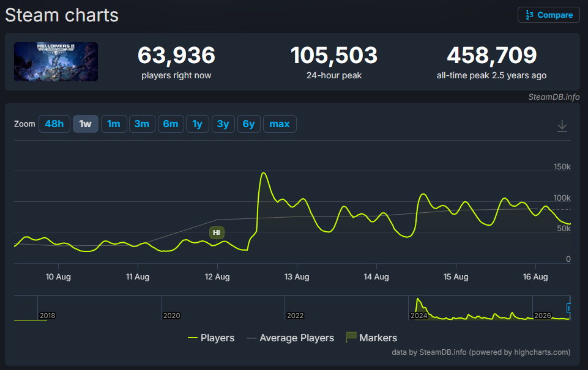Choose the 3y zoom option
The height and width of the screenshot is (370, 588).
[223, 124]
